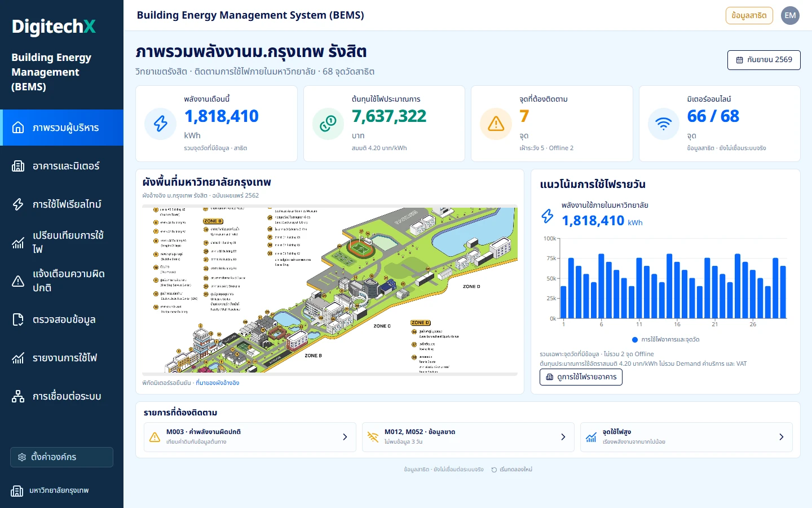Viewport: 812px width, 508px height.
Task: Open the กันยายน 2569 month picker
Action: tap(764, 60)
